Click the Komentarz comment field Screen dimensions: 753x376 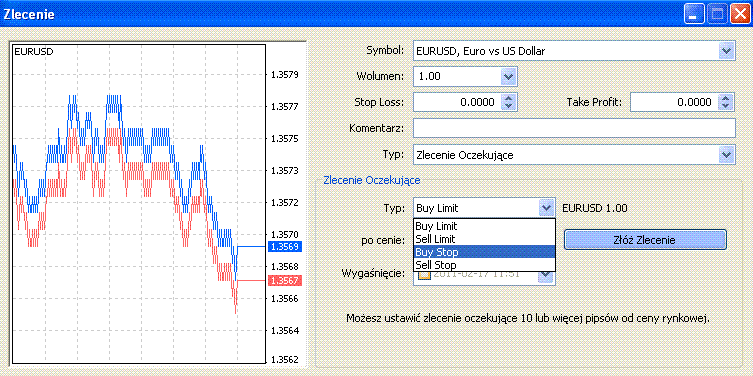click(574, 128)
